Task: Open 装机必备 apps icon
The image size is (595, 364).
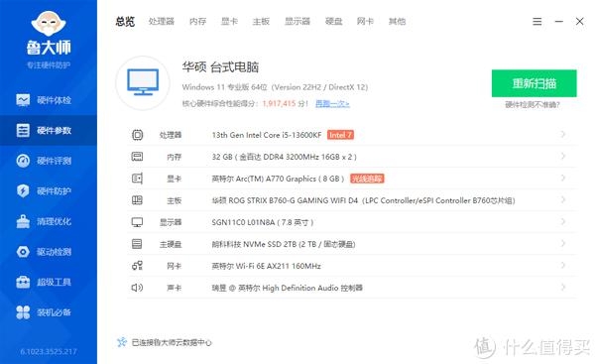Action: [x=23, y=312]
